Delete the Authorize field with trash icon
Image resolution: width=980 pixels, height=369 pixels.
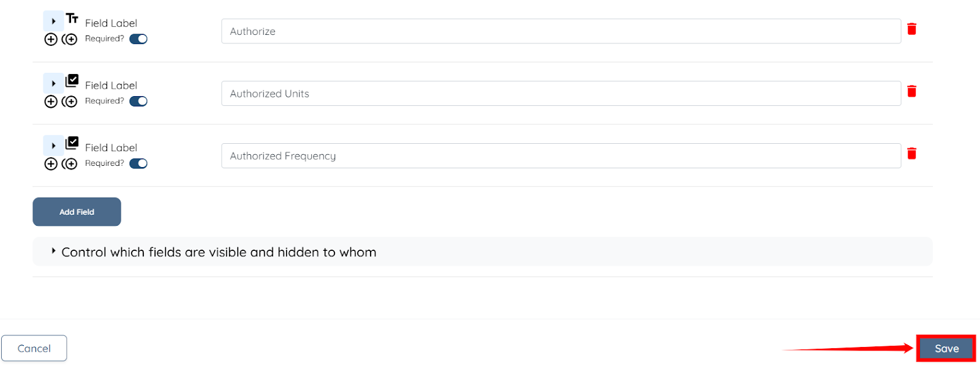911,29
